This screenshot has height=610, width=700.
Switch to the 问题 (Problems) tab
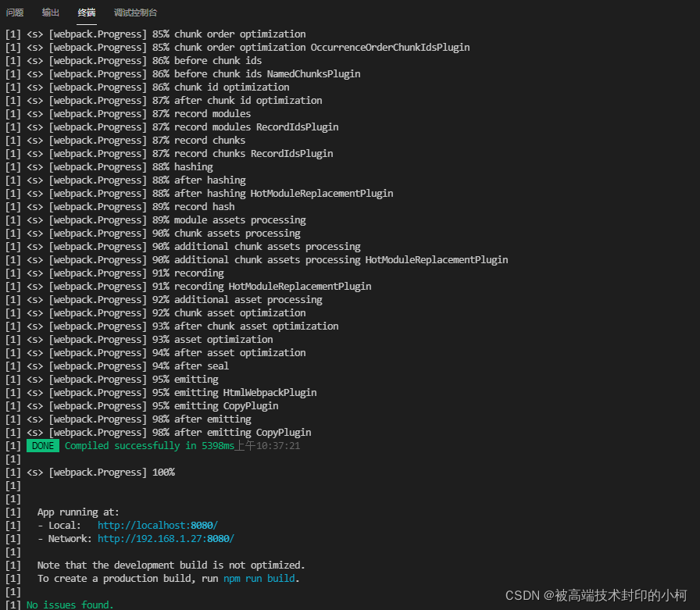(14, 12)
